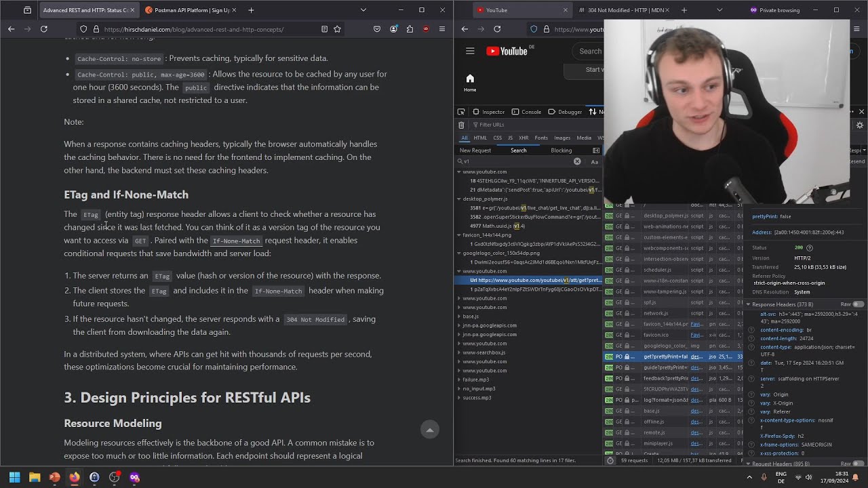Activate the DevTools element picker
The height and width of the screenshot is (488, 868).
click(461, 112)
